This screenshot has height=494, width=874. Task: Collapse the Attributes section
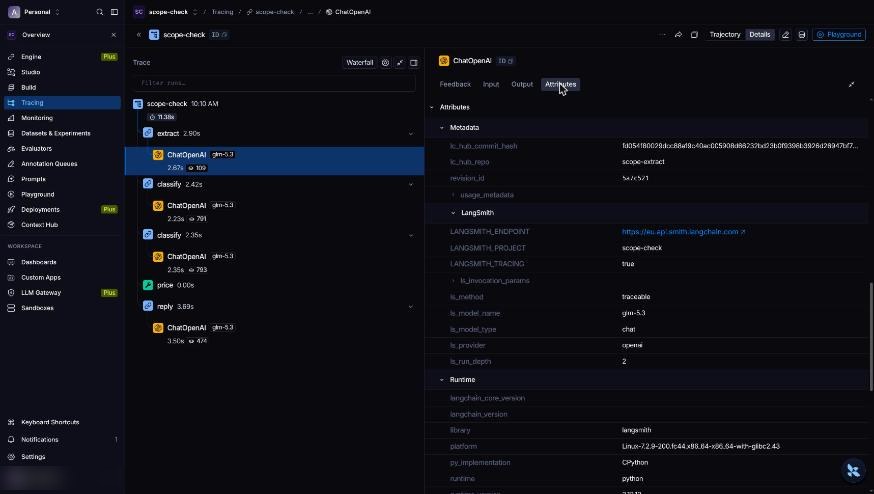tap(432, 107)
